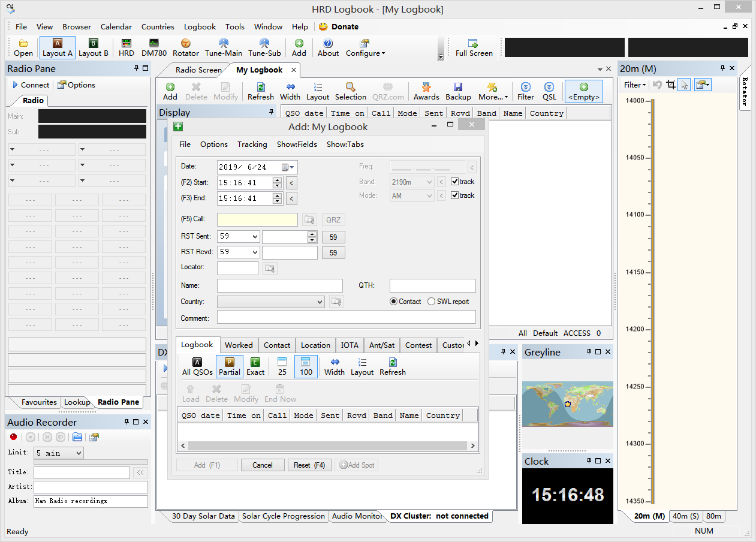
Task: Select the Exact match icon
Action: point(255,366)
